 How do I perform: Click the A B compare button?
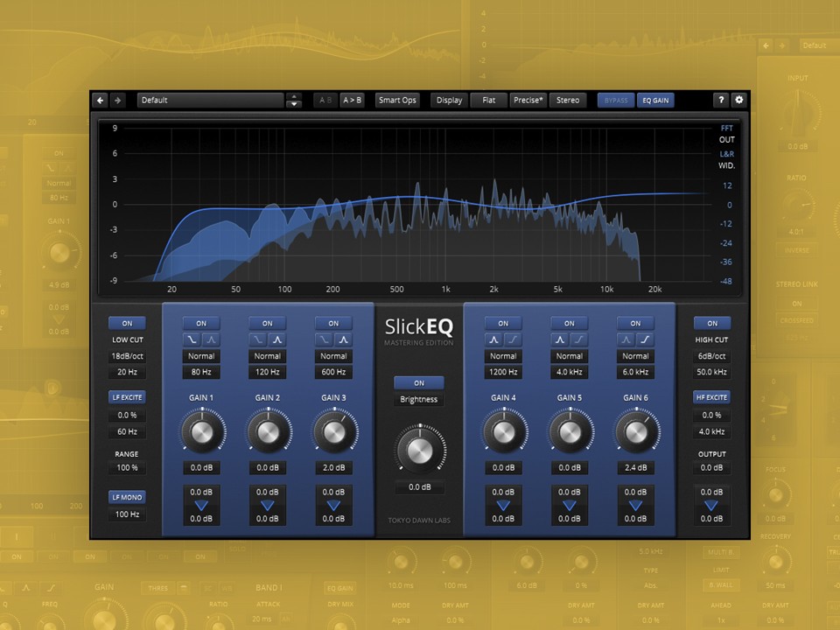click(x=325, y=100)
